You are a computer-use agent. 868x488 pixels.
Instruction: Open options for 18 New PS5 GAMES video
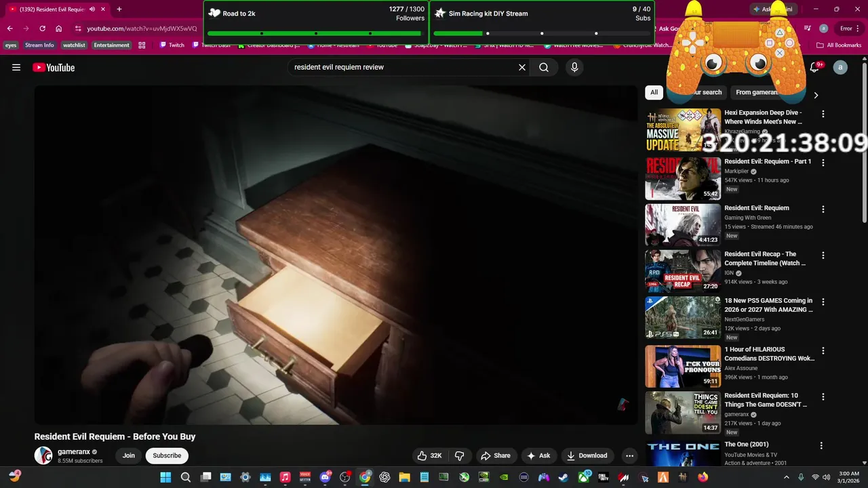pyautogui.click(x=823, y=302)
